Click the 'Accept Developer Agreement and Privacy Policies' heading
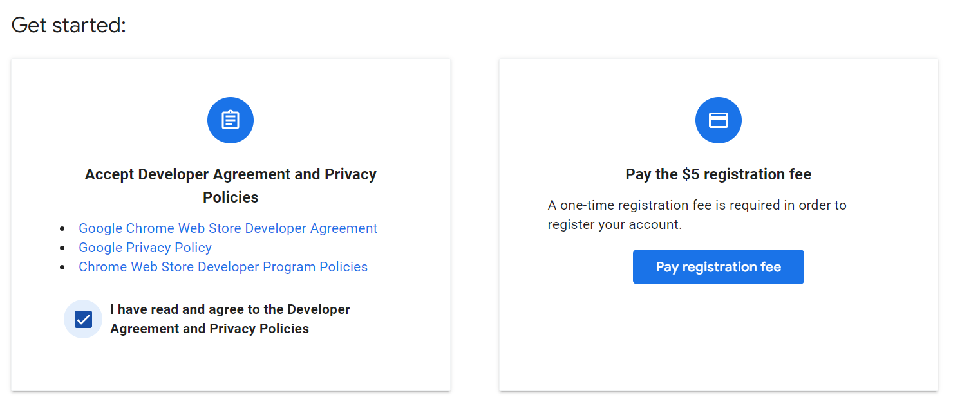 coord(231,186)
